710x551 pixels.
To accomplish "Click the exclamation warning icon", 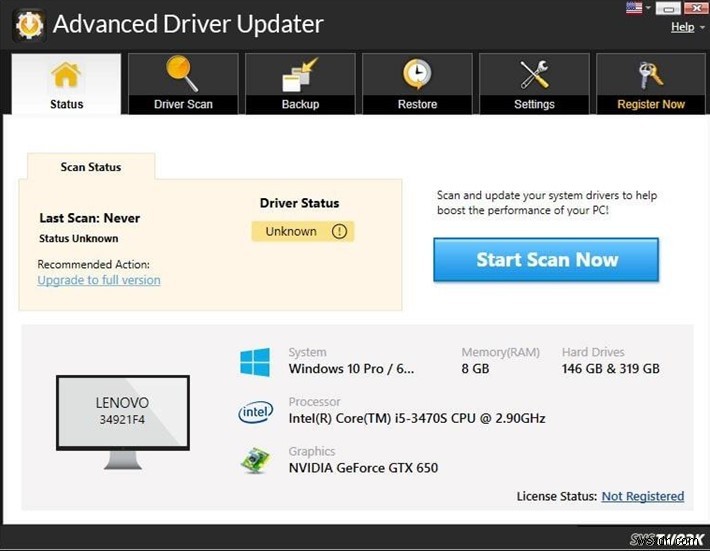I will tap(339, 231).
